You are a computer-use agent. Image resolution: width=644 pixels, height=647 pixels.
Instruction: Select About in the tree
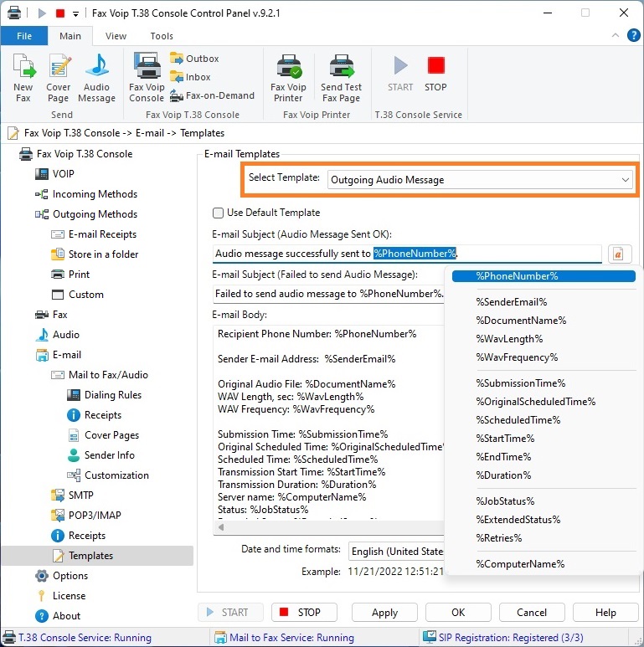(x=58, y=616)
